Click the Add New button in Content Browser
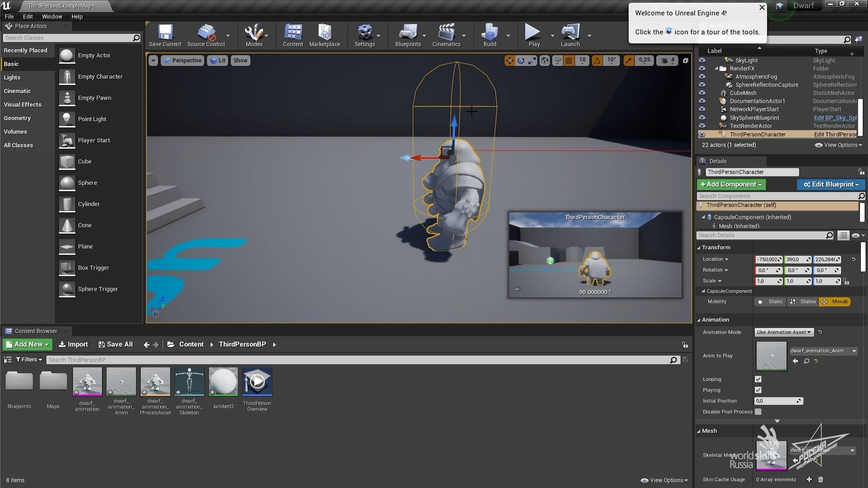 (27, 344)
